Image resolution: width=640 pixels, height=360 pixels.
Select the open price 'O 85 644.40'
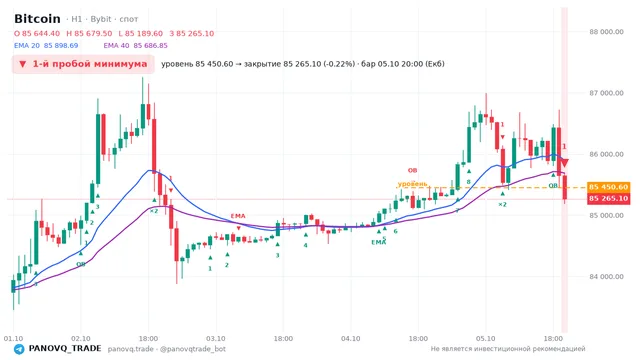[37, 33]
